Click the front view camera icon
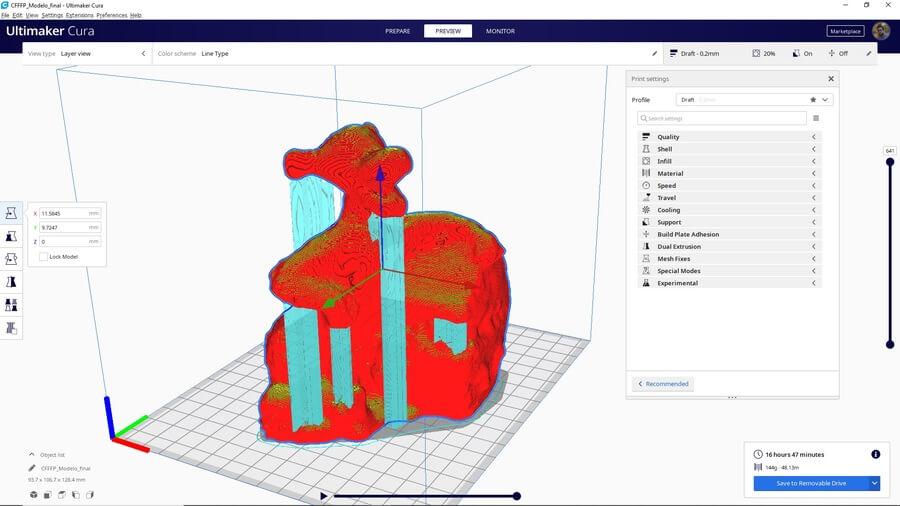The width and height of the screenshot is (900, 506). tap(48, 495)
